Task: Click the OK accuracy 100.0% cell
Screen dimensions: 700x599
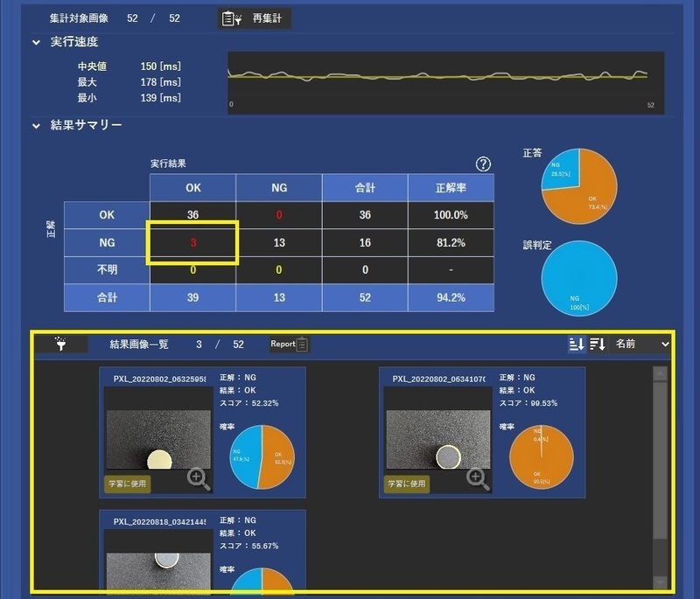Action: tap(451, 215)
